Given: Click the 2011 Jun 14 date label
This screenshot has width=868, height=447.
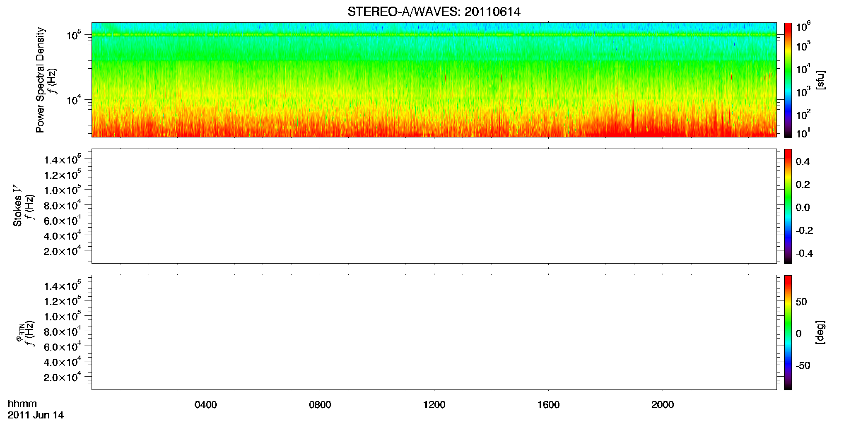Looking at the screenshot, I should pos(36,415).
